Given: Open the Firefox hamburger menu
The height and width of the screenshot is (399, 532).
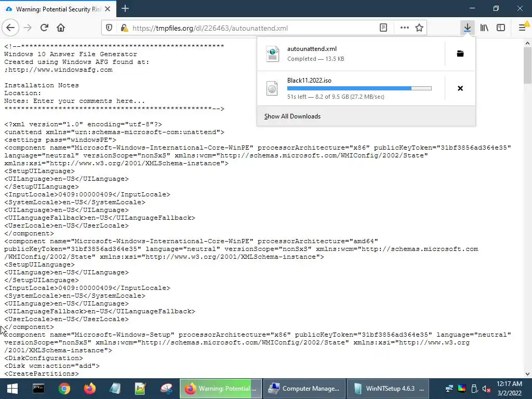Looking at the screenshot, I should (x=523, y=28).
